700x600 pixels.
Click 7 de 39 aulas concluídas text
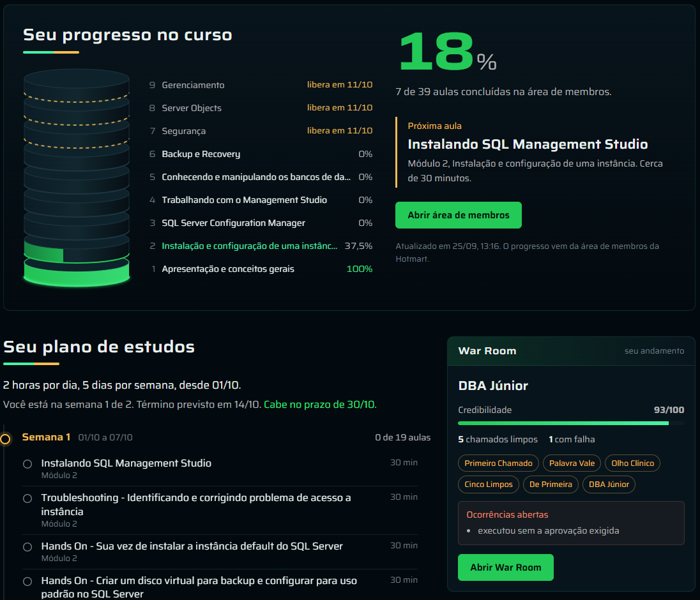(x=503, y=92)
